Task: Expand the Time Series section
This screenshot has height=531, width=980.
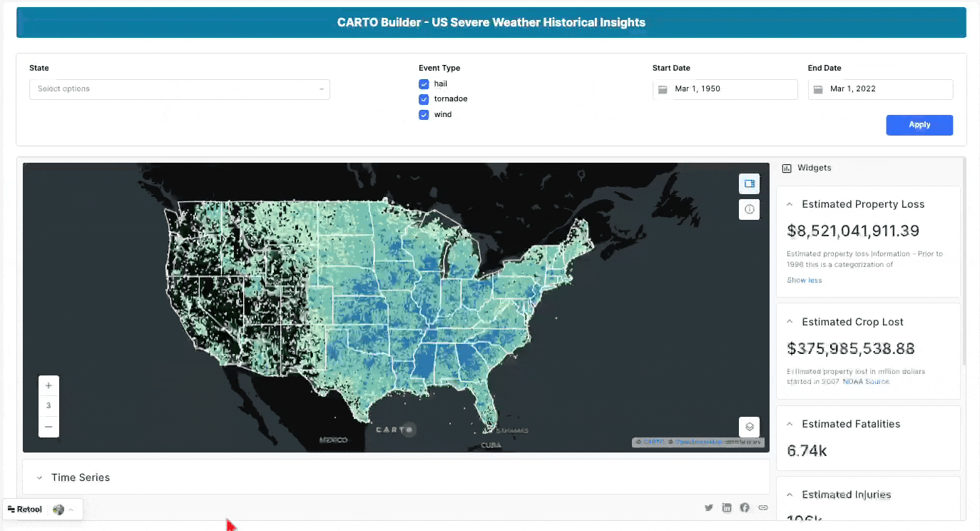Action: (40, 477)
